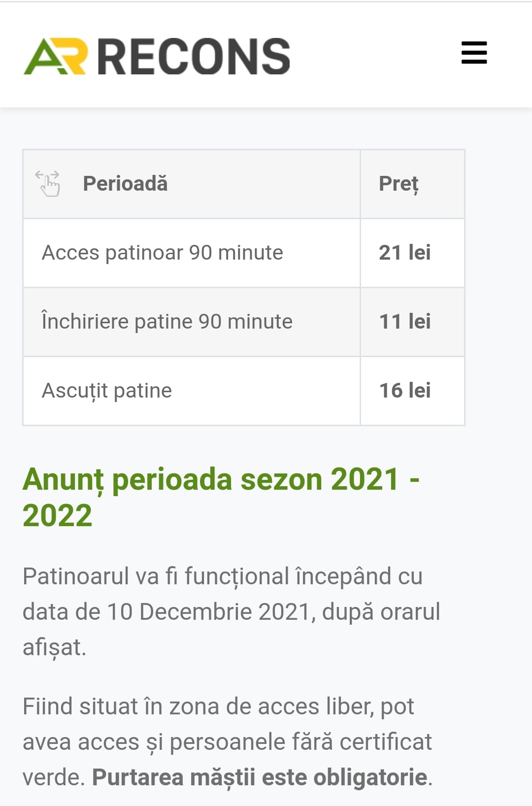Click the bold Purtarea măștii este obligatorie text
This screenshot has height=806, width=532.
pyautogui.click(x=260, y=777)
